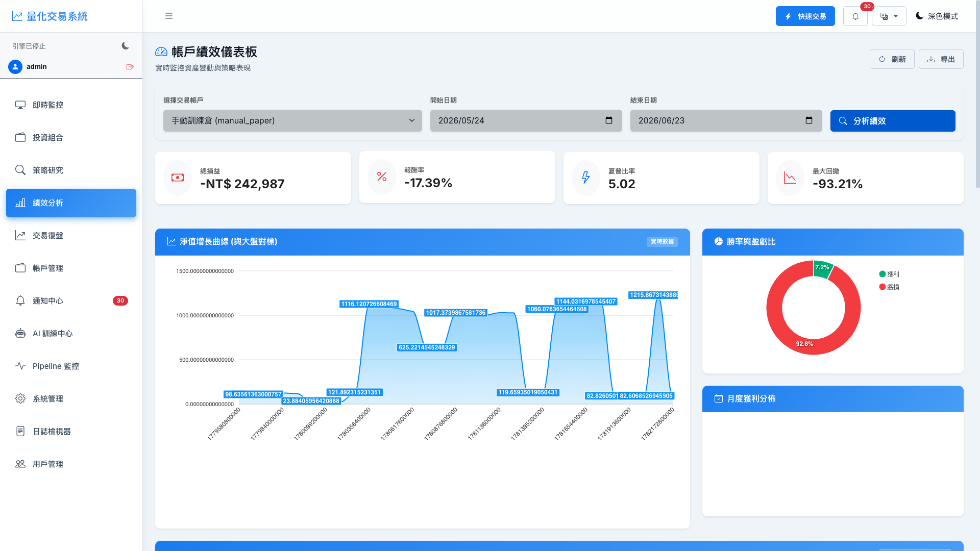980x551 pixels.
Task: Toggle the 獲利 legend entry
Action: pos(889,274)
